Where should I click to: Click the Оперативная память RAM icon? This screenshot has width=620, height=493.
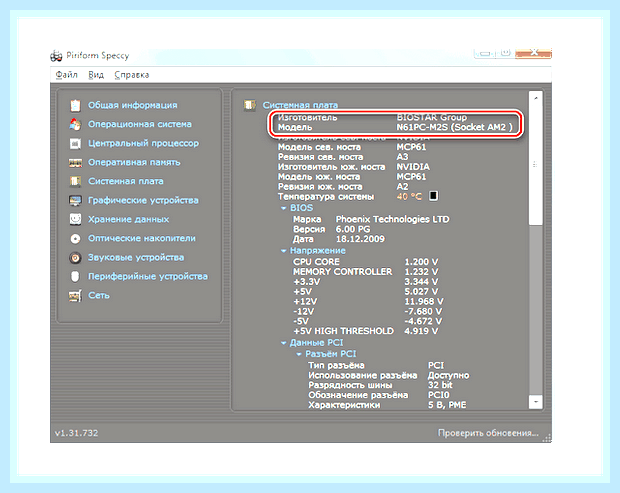coord(75,162)
